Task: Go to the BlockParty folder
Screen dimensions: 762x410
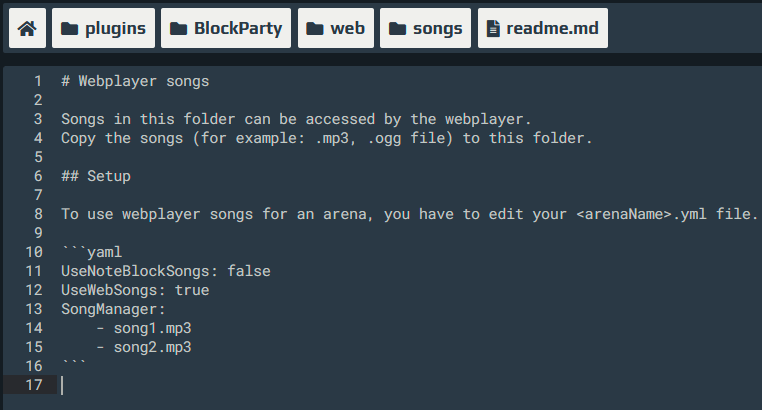Action: tap(226, 28)
